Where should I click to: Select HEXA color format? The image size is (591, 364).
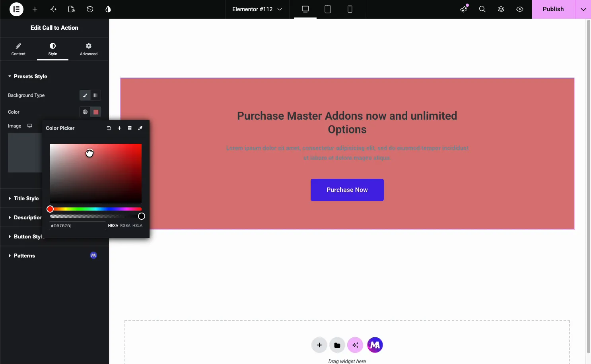click(x=113, y=226)
